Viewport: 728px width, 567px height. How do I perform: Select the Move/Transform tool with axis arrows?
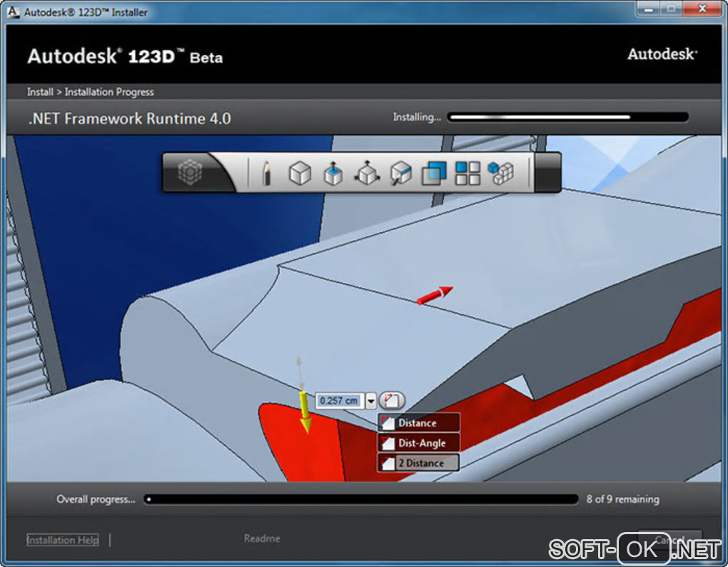pos(368,173)
